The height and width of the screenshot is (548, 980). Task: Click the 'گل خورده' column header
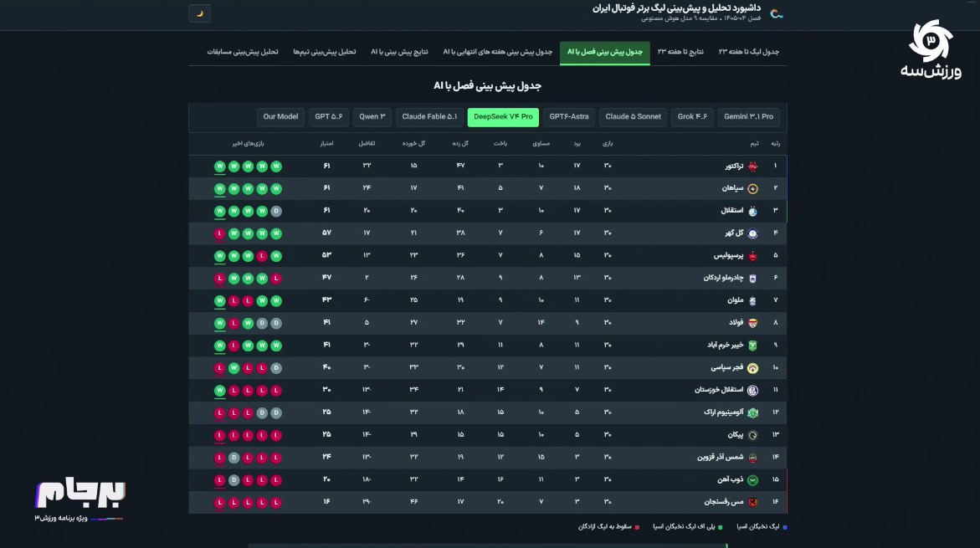click(413, 144)
